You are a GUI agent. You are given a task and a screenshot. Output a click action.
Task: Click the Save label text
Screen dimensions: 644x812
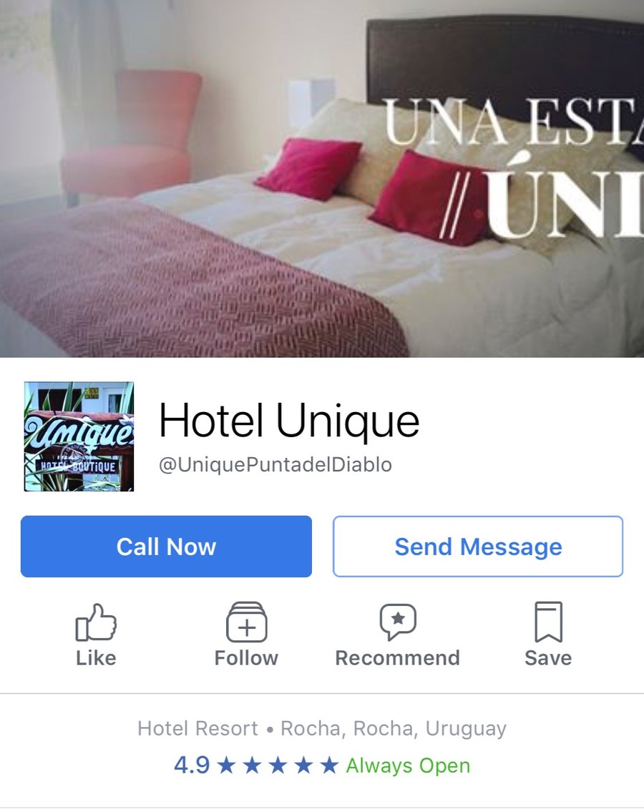pos(548,658)
